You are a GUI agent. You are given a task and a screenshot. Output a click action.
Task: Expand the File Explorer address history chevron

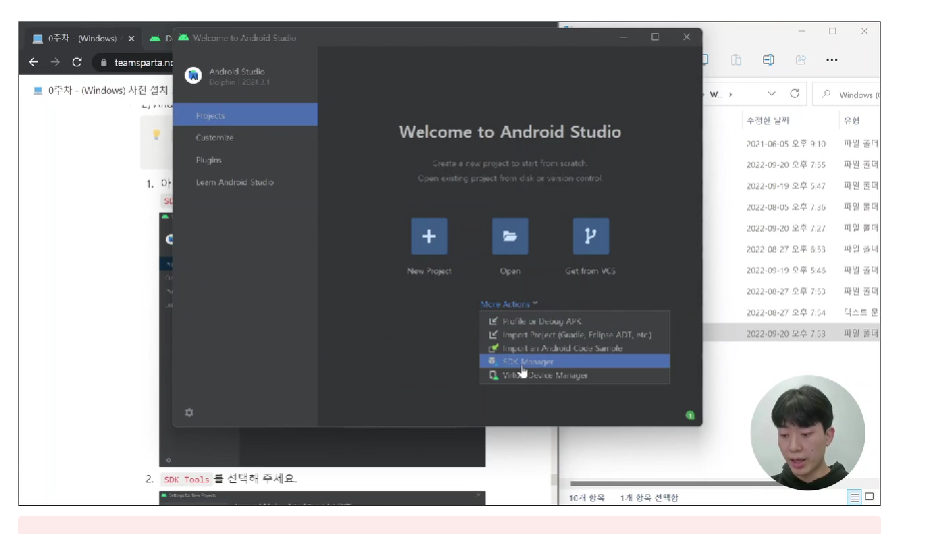tap(772, 94)
